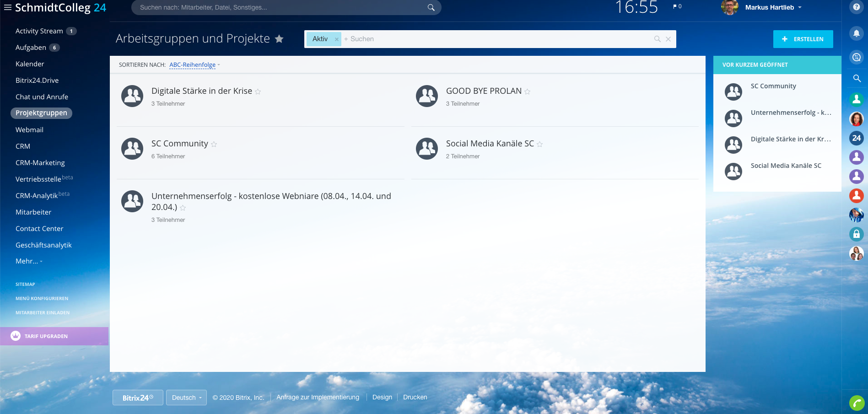Open the notifications bell icon
The width and height of the screenshot is (868, 414).
[856, 33]
